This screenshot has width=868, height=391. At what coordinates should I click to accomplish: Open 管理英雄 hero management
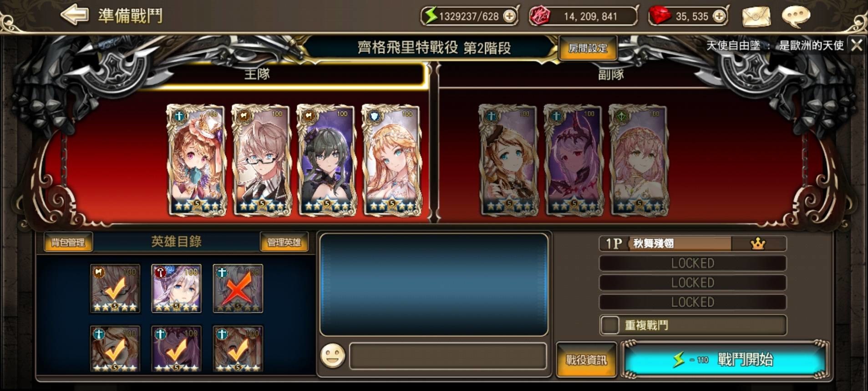click(284, 242)
